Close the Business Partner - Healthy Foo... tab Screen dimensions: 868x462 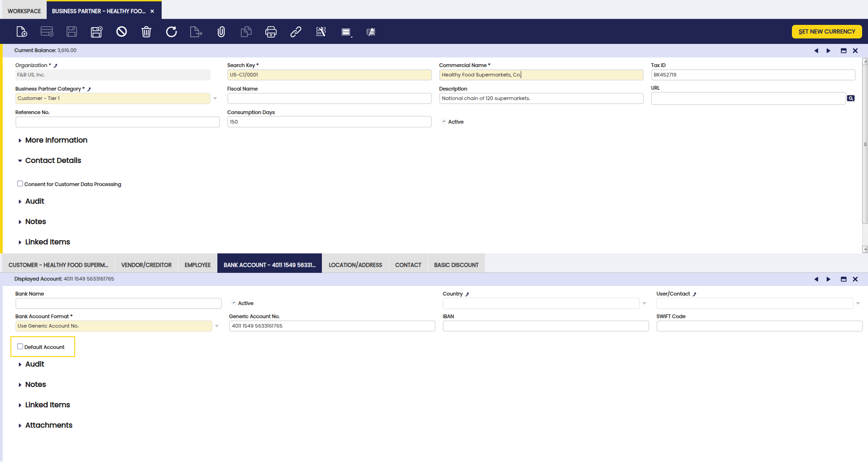click(152, 11)
